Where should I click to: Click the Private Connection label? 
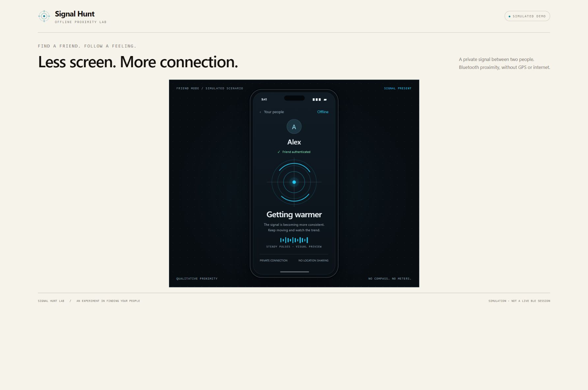click(x=273, y=260)
